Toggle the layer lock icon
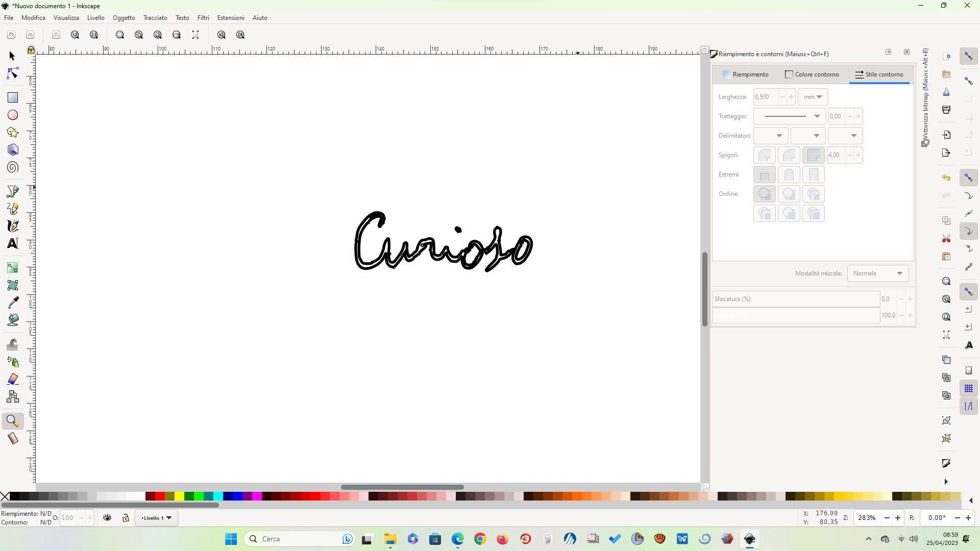The width and height of the screenshot is (980, 551). 126,518
